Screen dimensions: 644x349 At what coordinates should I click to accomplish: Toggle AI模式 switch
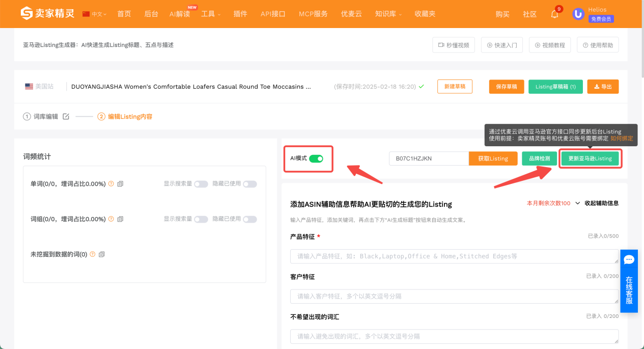[316, 158]
